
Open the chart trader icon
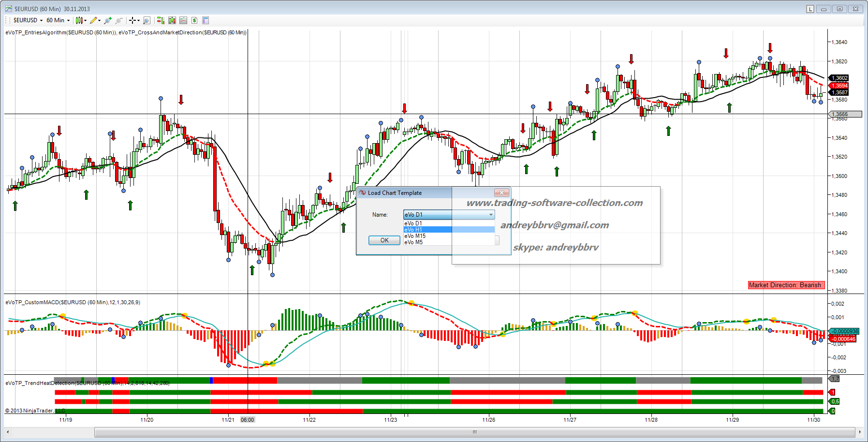(161, 20)
